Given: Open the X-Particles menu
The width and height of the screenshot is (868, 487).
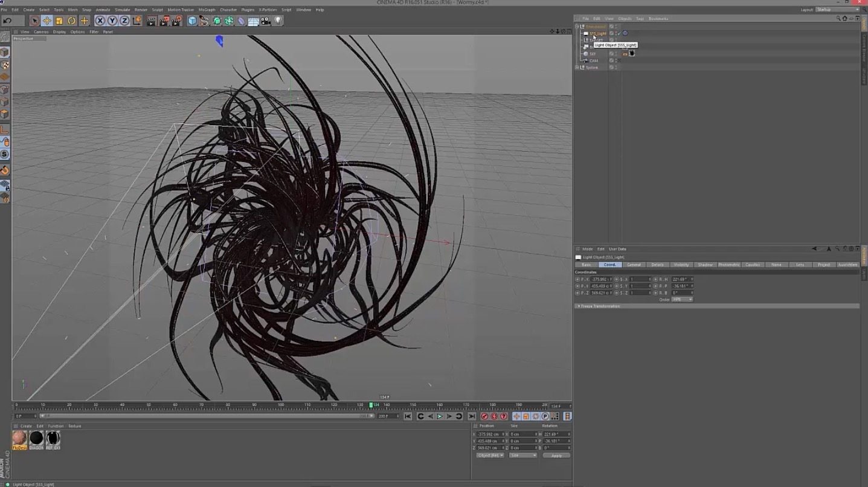Looking at the screenshot, I should [x=268, y=10].
